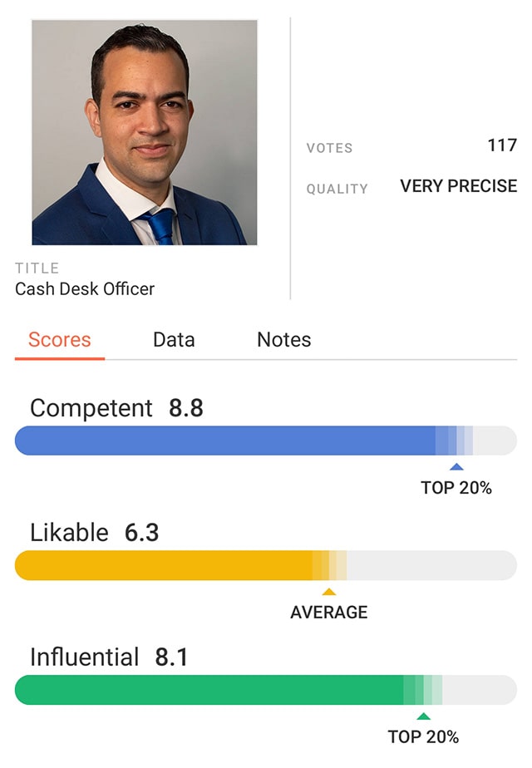532x768 pixels.
Task: Open the Notes tab
Action: (284, 340)
